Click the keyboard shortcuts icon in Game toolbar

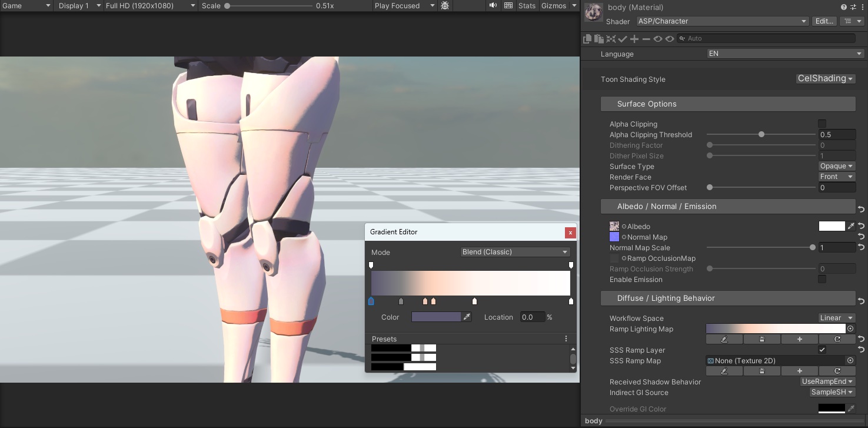click(x=508, y=6)
